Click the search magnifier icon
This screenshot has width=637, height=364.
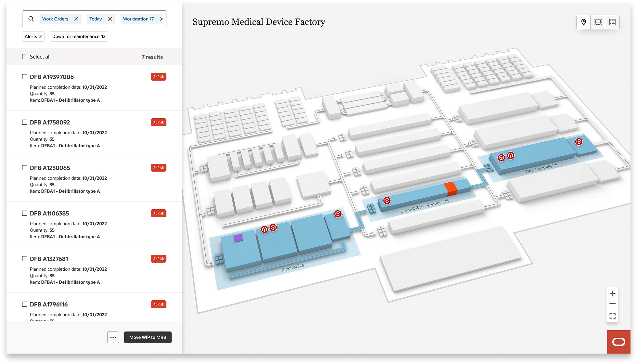tap(31, 19)
